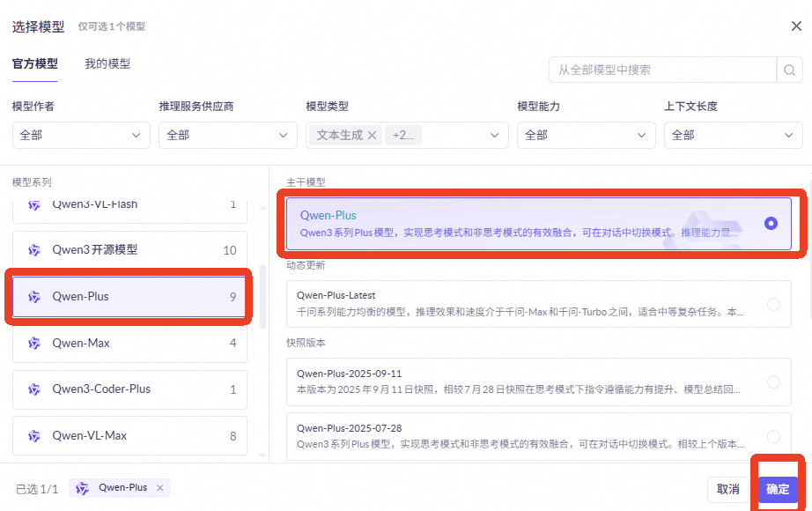Select the Qwen-Plus series row
Screen dimensions: 812x511
click(x=129, y=296)
